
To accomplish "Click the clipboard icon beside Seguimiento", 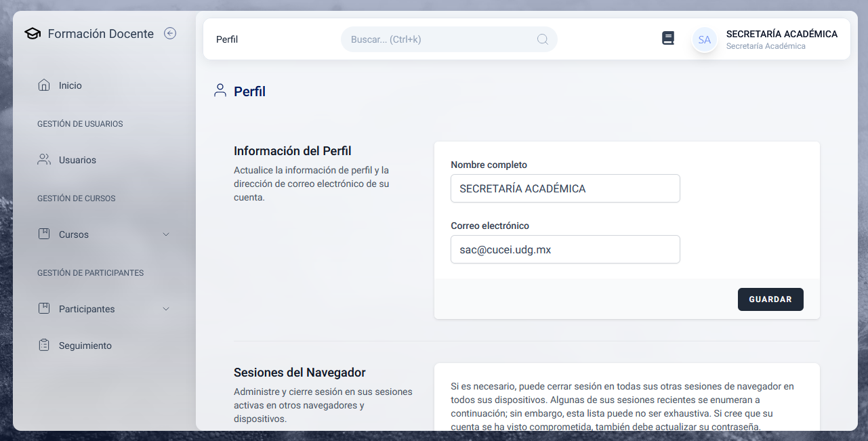I will 44,345.
